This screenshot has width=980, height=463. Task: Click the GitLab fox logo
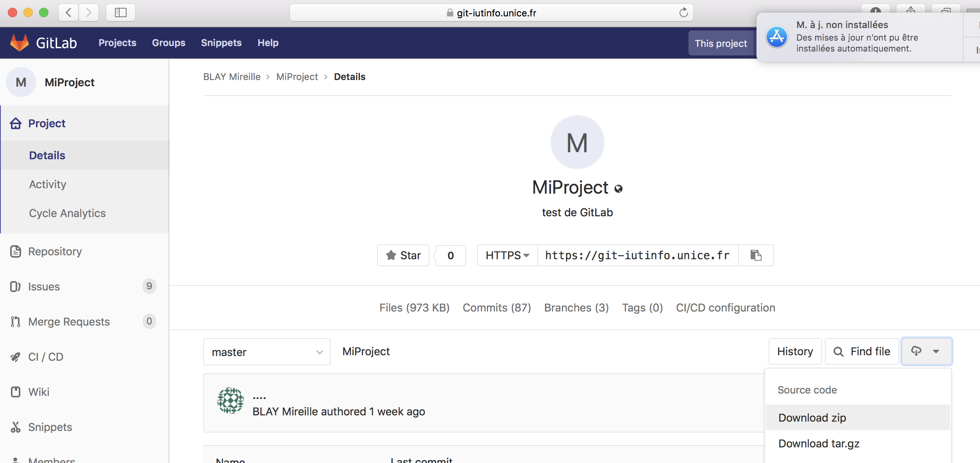(20, 43)
